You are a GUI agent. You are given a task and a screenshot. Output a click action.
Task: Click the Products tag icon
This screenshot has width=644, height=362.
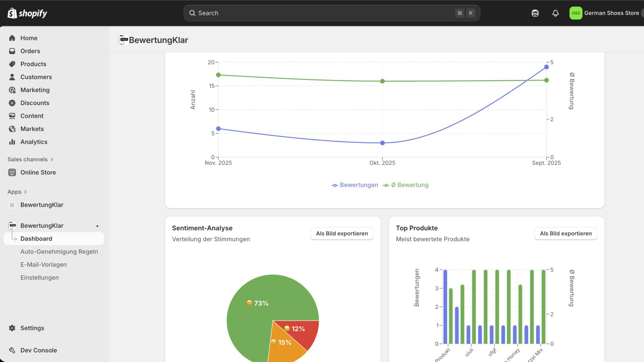coord(12,64)
